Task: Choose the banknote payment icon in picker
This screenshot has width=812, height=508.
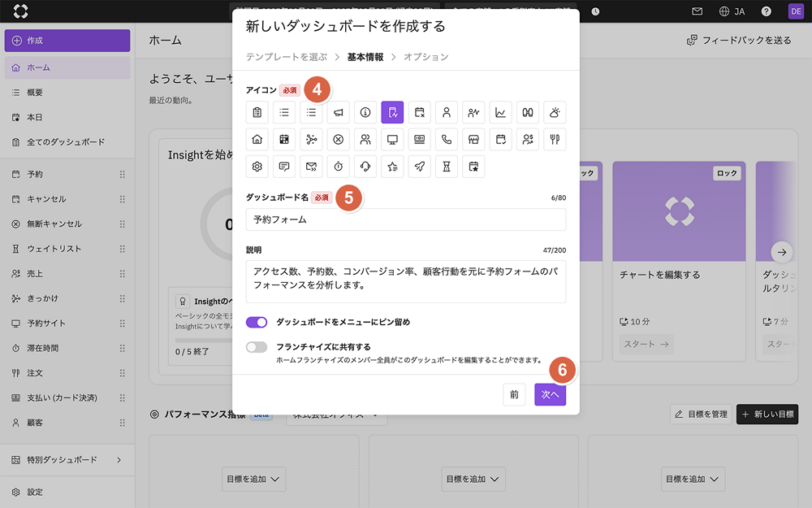Action: click(x=420, y=140)
